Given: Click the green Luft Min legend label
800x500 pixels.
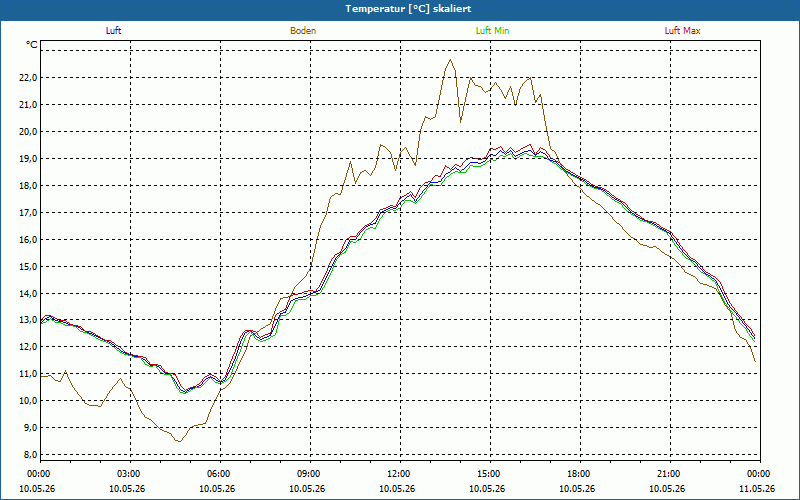Looking at the screenshot, I should point(492,31).
